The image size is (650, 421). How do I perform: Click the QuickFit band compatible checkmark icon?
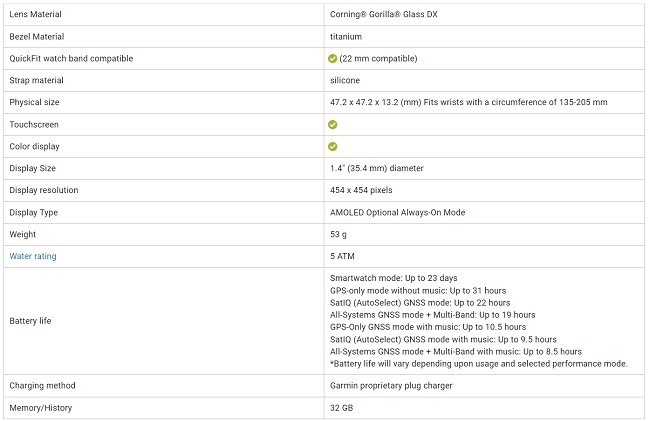point(333,59)
